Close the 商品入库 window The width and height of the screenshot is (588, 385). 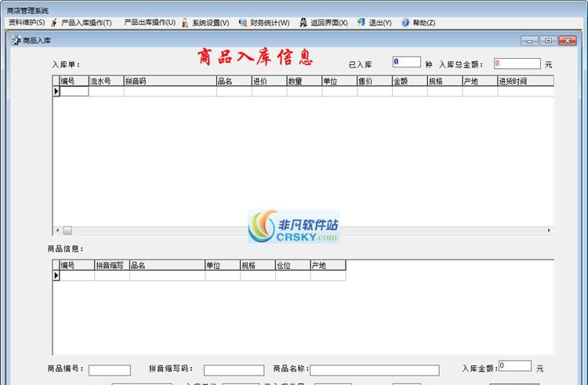point(568,41)
